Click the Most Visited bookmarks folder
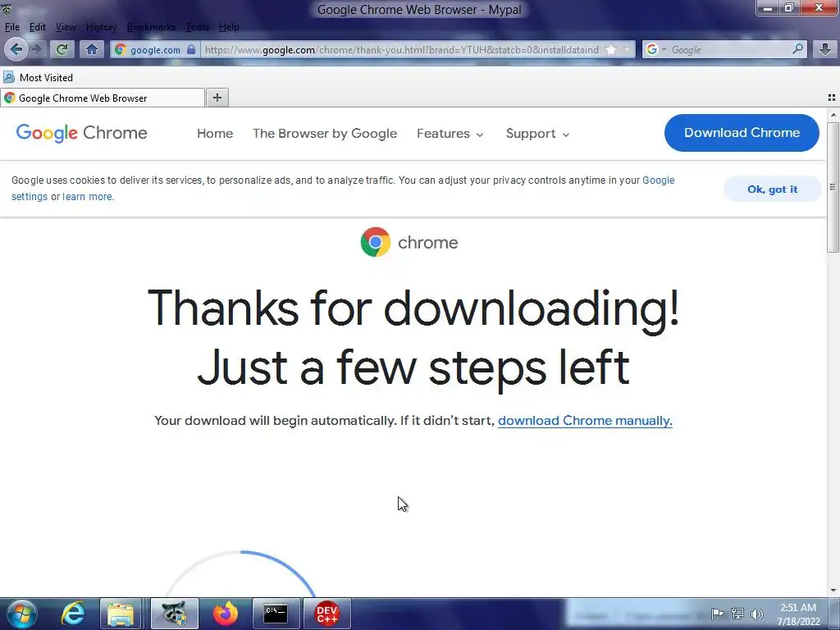 click(38, 78)
